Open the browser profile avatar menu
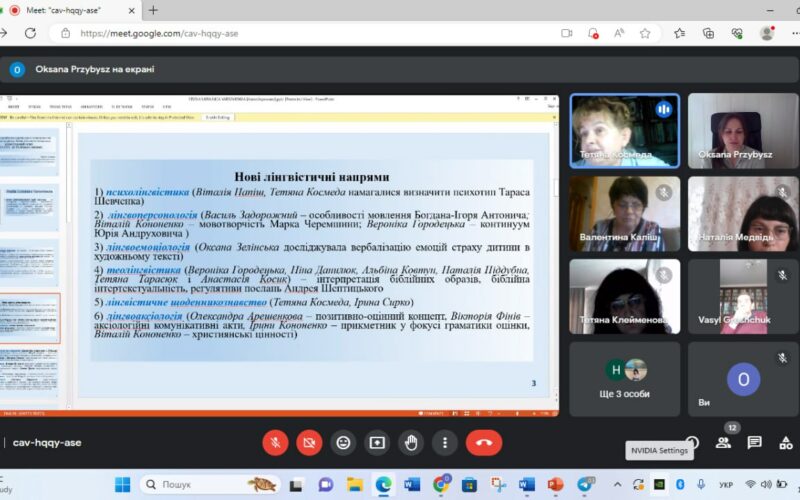This screenshot has height=500, width=800. tap(767, 33)
